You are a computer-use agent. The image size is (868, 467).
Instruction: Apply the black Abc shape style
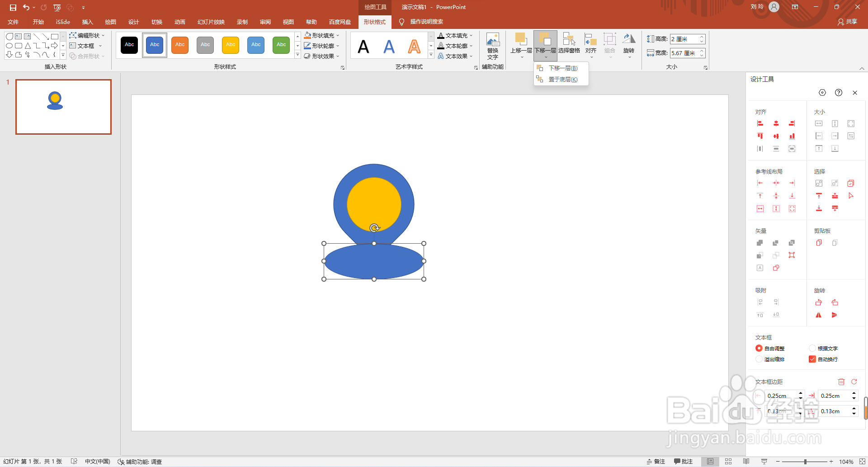click(129, 45)
